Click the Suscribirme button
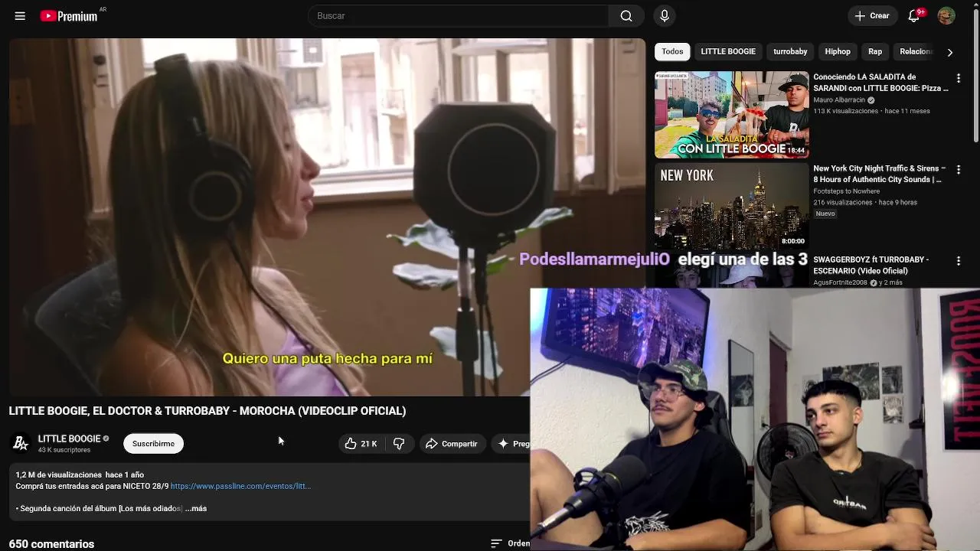Image resolution: width=980 pixels, height=551 pixels. (153, 444)
